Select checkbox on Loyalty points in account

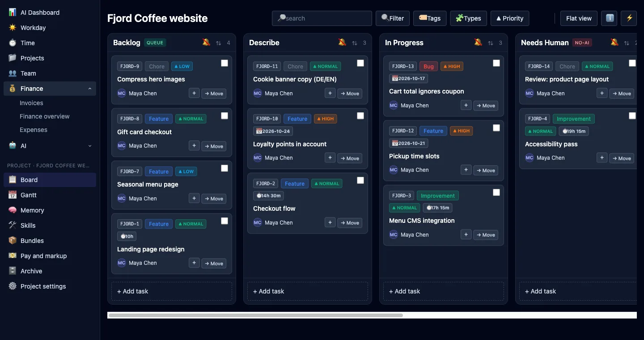tap(360, 116)
